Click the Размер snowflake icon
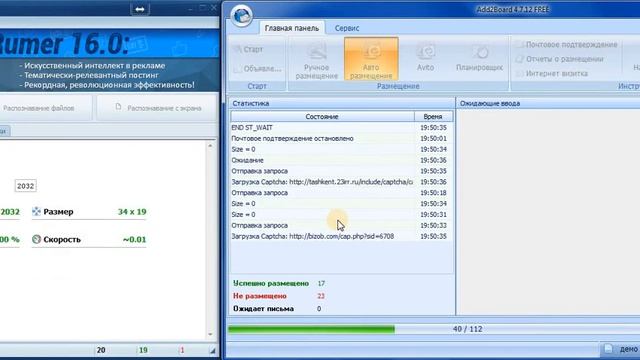 coord(36,211)
